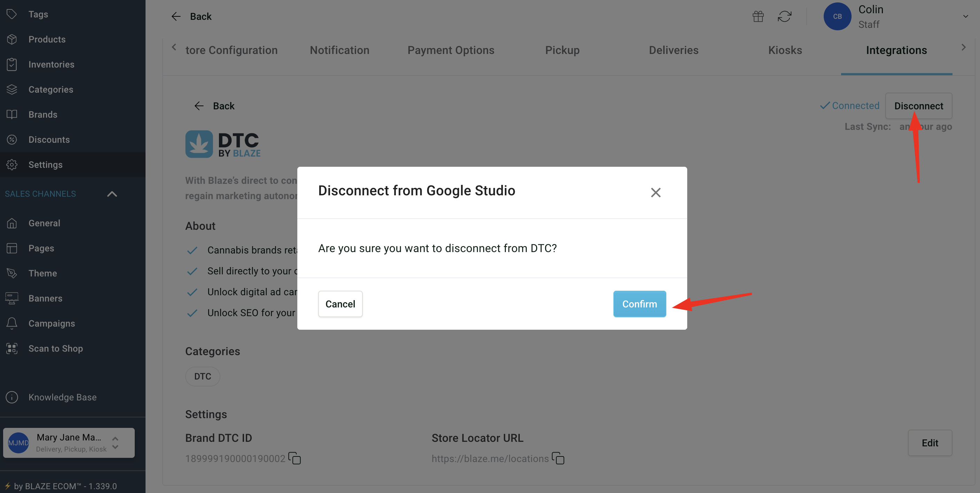980x493 pixels.
Task: Click the General home icon
Action: pyautogui.click(x=12, y=223)
